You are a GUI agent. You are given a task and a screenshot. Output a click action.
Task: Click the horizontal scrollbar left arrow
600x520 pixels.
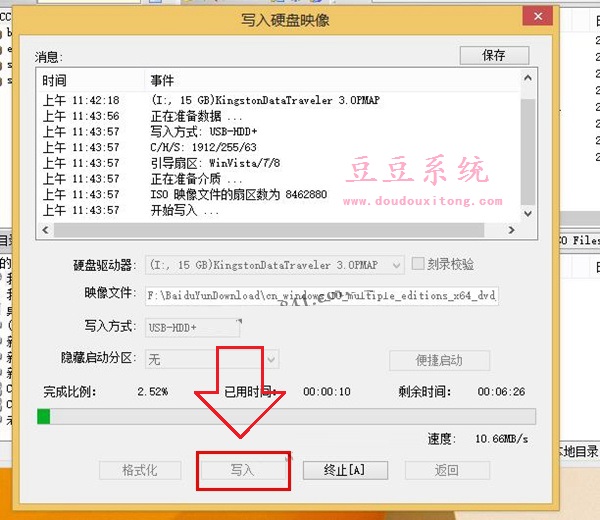click(46, 230)
